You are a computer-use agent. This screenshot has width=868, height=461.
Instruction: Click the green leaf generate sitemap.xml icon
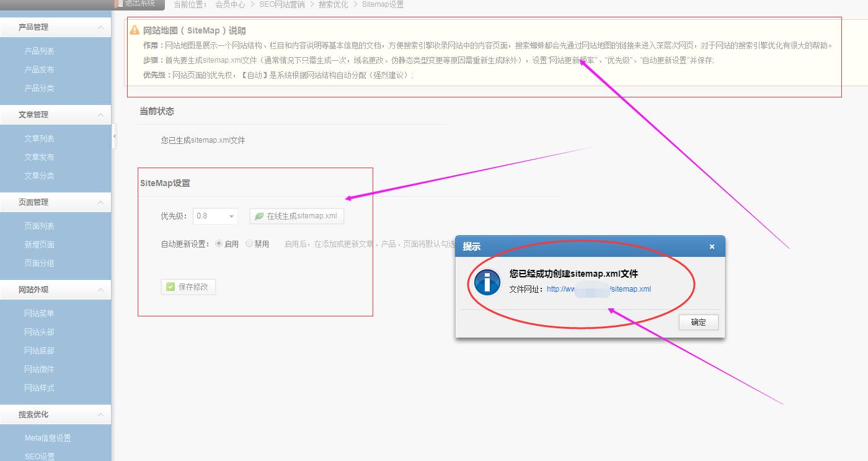259,216
